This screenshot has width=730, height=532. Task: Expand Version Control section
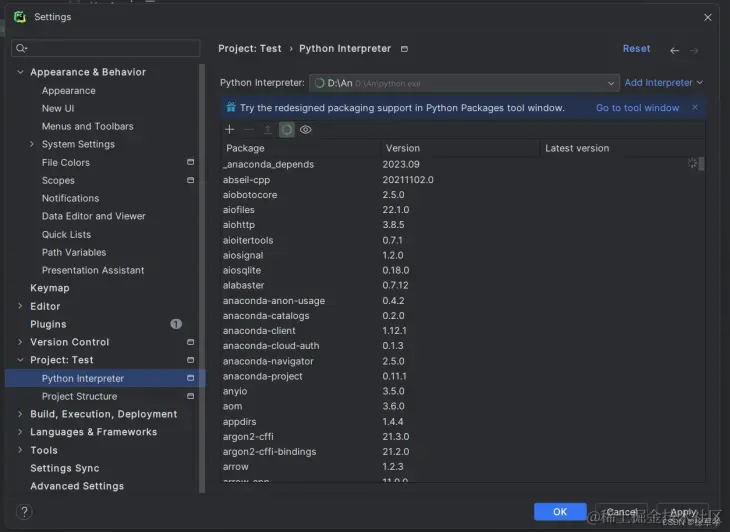20,342
